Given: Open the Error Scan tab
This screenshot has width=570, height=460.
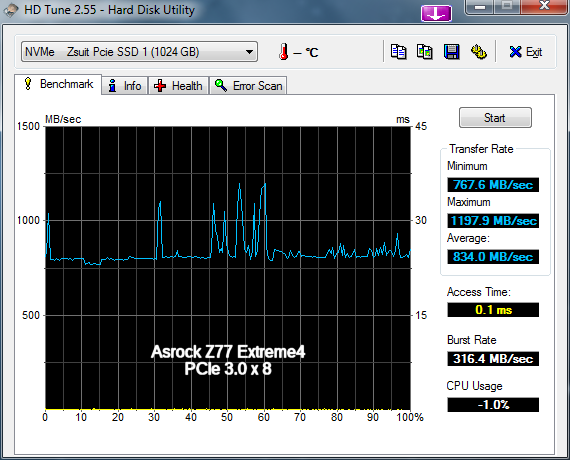Looking at the screenshot, I should click(x=248, y=86).
